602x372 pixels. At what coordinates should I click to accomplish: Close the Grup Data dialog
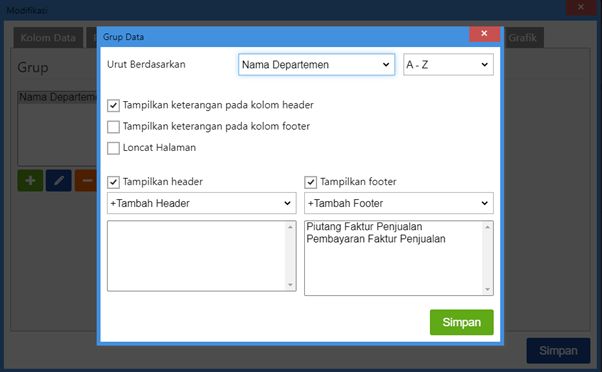(x=484, y=34)
